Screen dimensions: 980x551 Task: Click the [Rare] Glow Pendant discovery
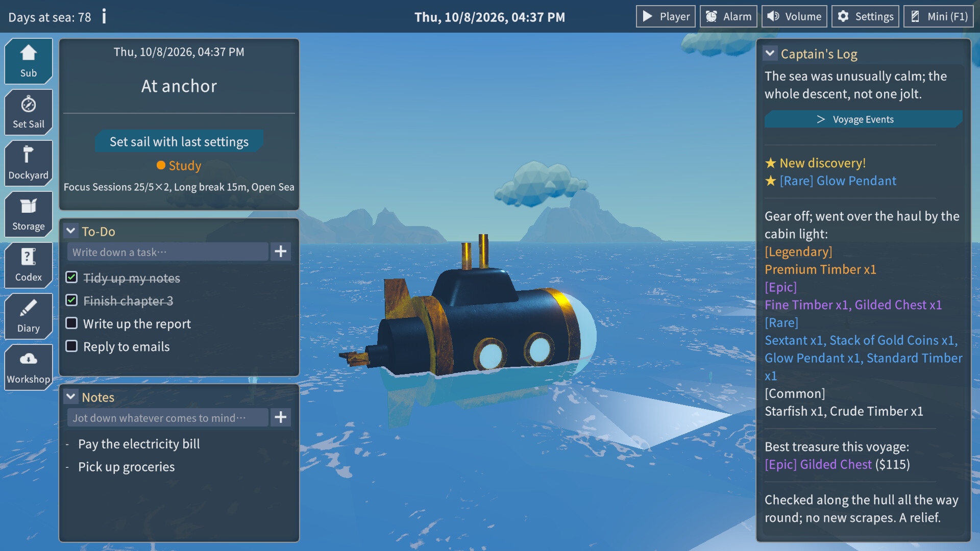[838, 181]
